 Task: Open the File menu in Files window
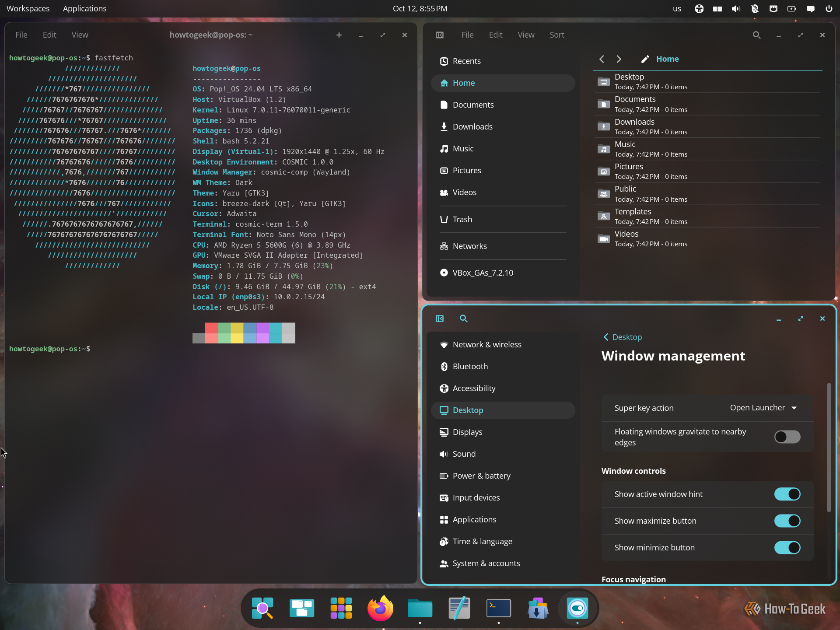(x=467, y=35)
